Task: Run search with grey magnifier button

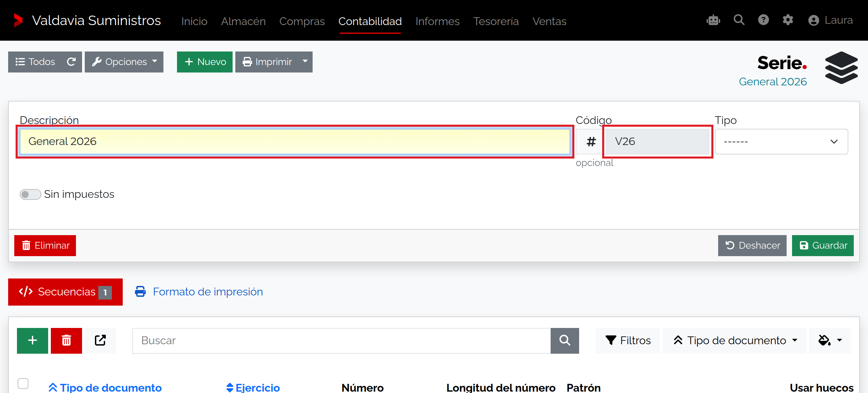Action: coord(565,340)
